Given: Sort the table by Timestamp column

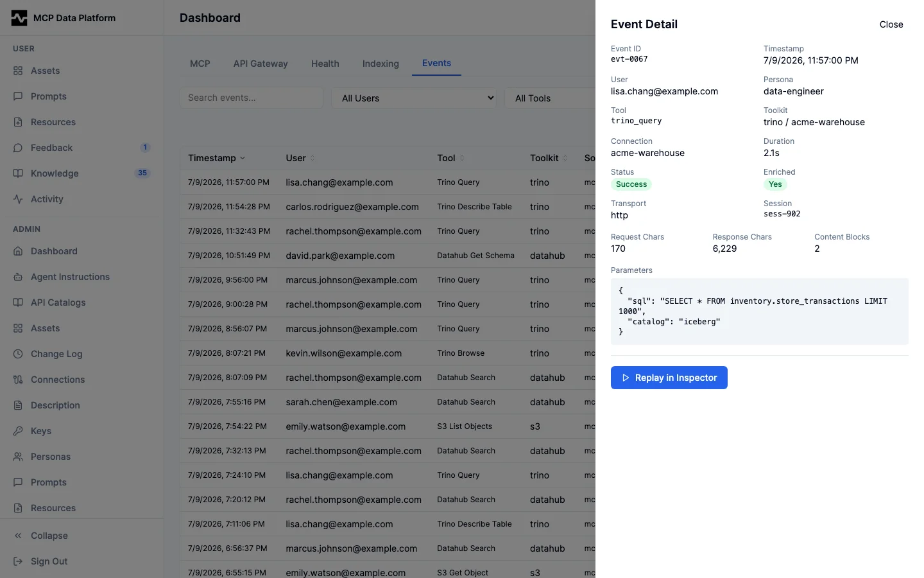Looking at the screenshot, I should (x=216, y=158).
